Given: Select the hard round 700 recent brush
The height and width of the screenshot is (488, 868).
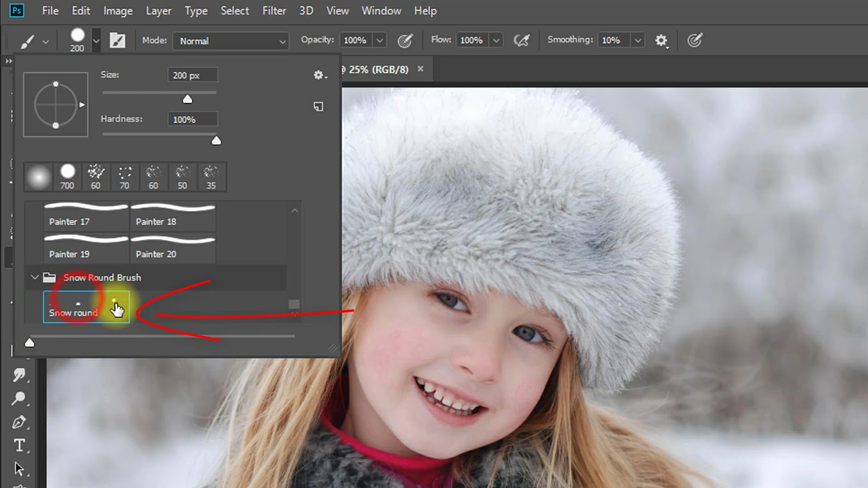Looking at the screenshot, I should click(x=67, y=177).
